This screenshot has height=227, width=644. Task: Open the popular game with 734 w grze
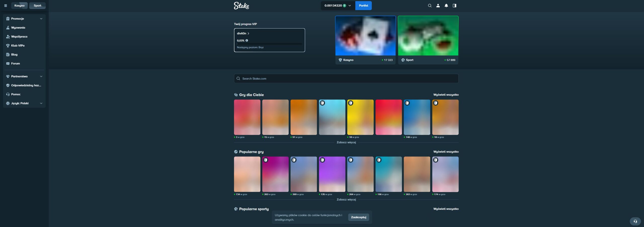(247, 174)
